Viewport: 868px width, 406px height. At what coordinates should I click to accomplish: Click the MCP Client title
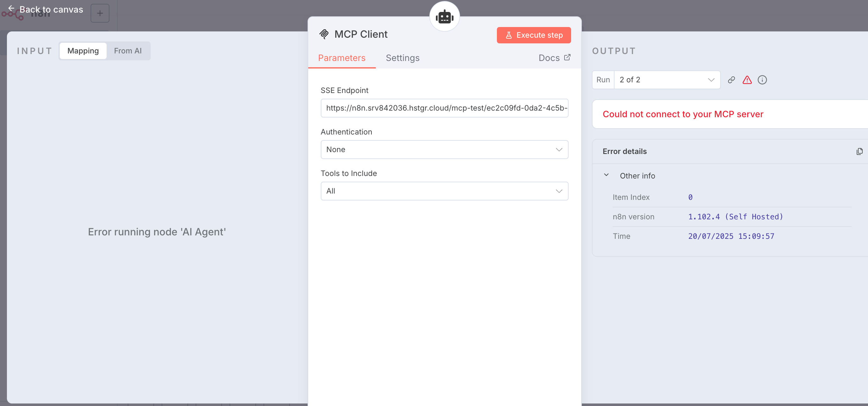point(361,34)
